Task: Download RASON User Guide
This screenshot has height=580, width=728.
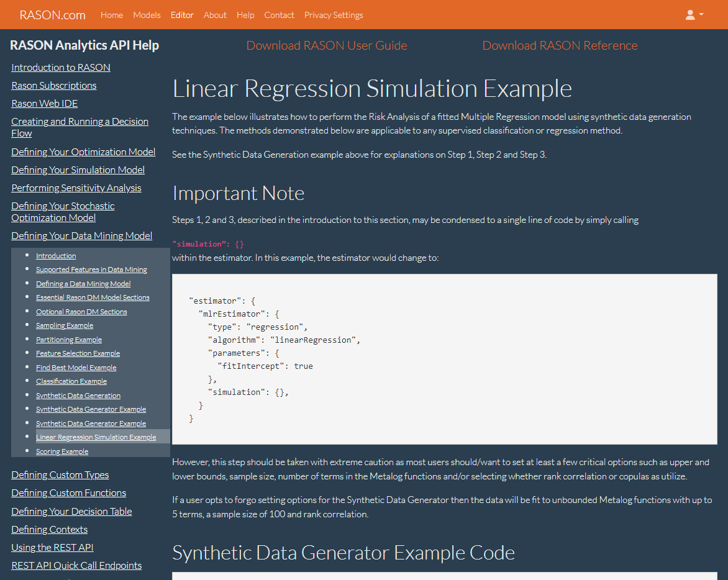Action: (x=327, y=45)
